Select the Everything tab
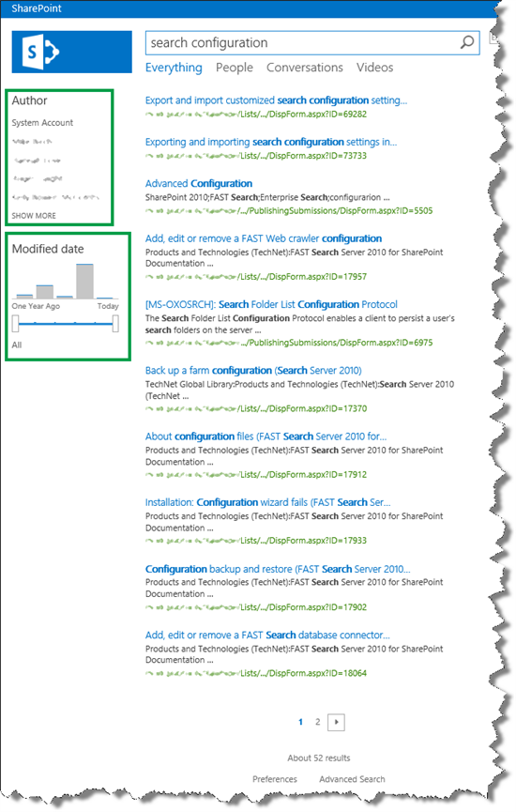The height and width of the screenshot is (812, 516). tap(174, 68)
